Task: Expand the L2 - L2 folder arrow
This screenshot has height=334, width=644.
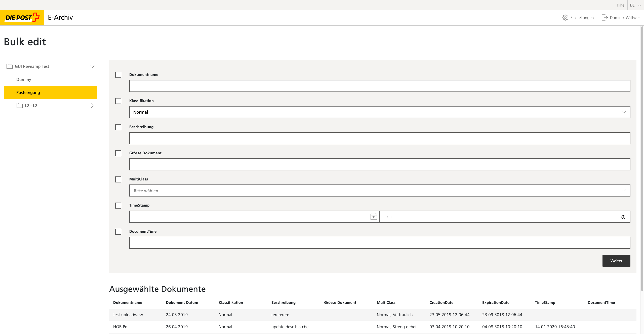Action: [92, 106]
